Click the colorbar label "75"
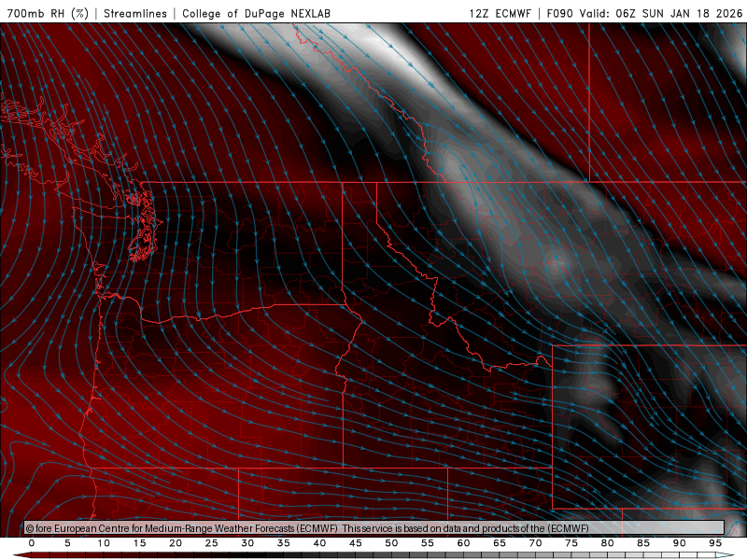Image resolution: width=747 pixels, height=560 pixels. pyautogui.click(x=571, y=543)
